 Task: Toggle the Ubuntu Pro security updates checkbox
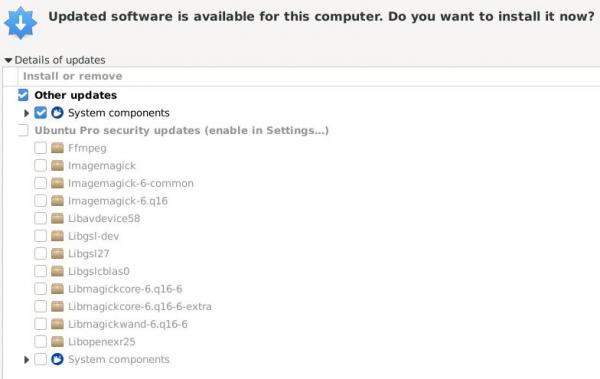click(x=23, y=130)
